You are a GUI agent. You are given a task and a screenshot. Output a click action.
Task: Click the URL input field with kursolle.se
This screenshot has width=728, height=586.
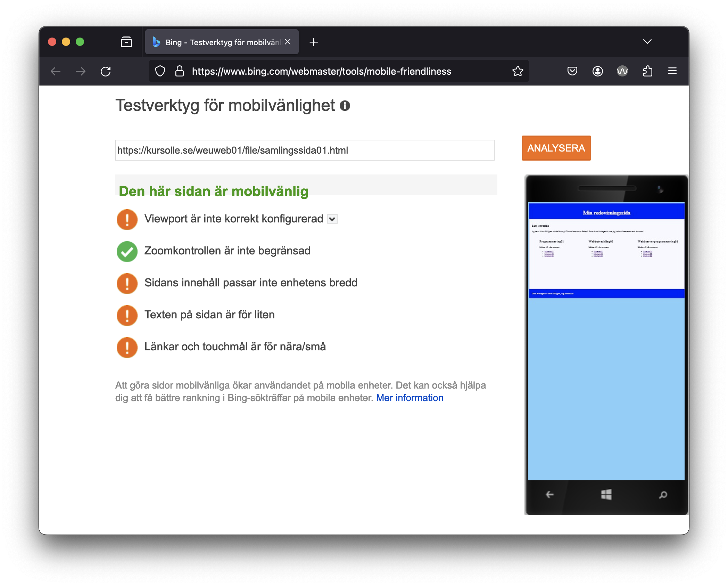pyautogui.click(x=304, y=150)
